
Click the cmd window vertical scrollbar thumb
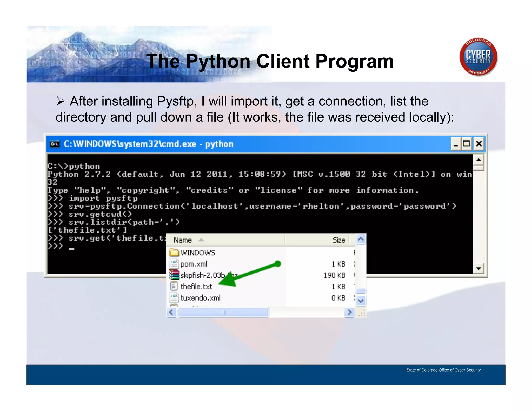pos(478,168)
